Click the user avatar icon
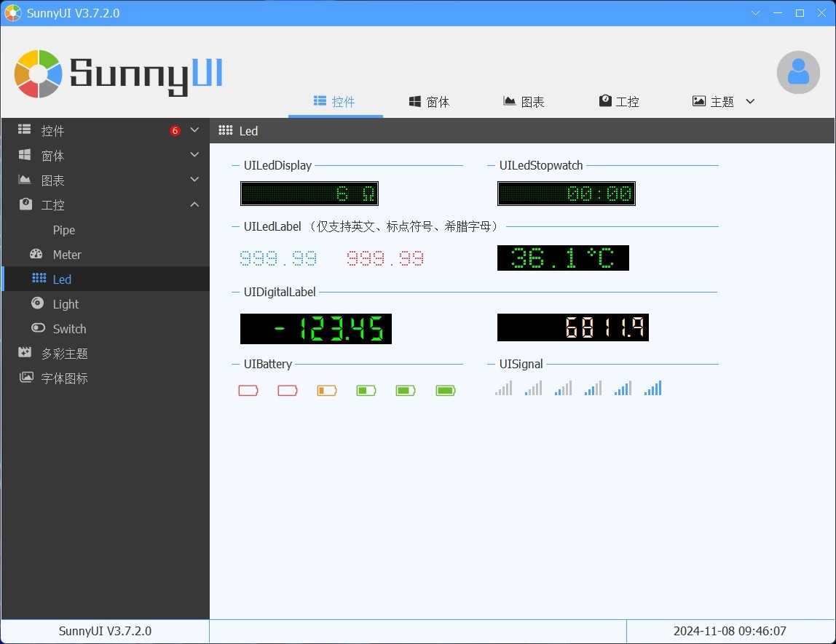The width and height of the screenshot is (836, 644). 798,73
